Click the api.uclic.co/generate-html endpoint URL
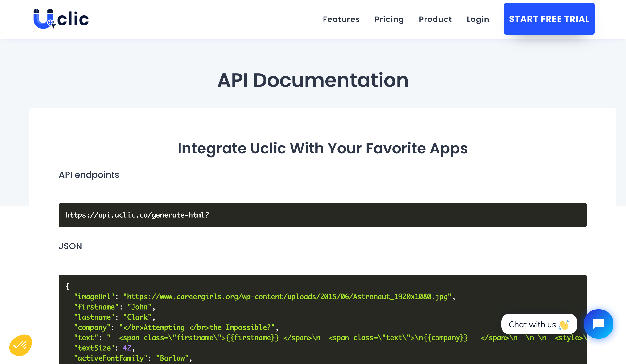The height and width of the screenshot is (364, 626). coord(137,215)
